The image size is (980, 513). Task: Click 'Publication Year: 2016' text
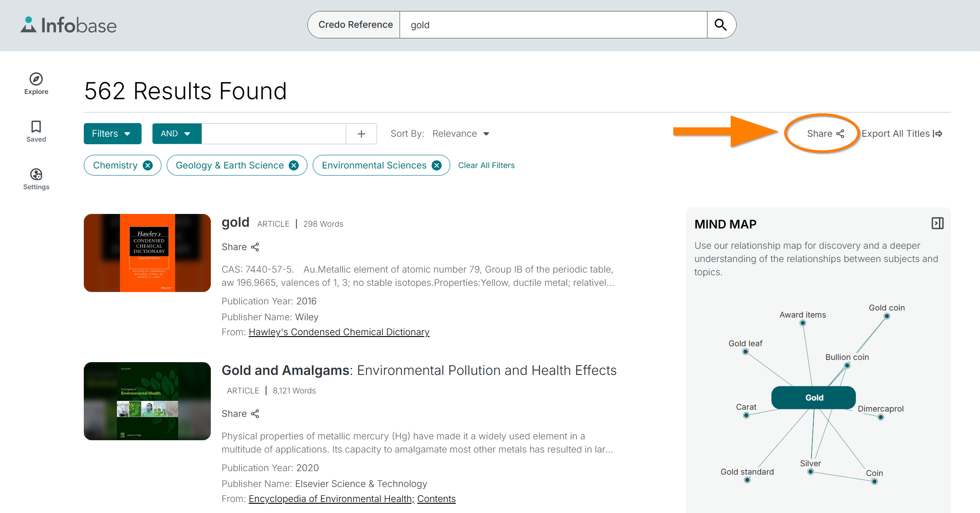click(x=269, y=301)
